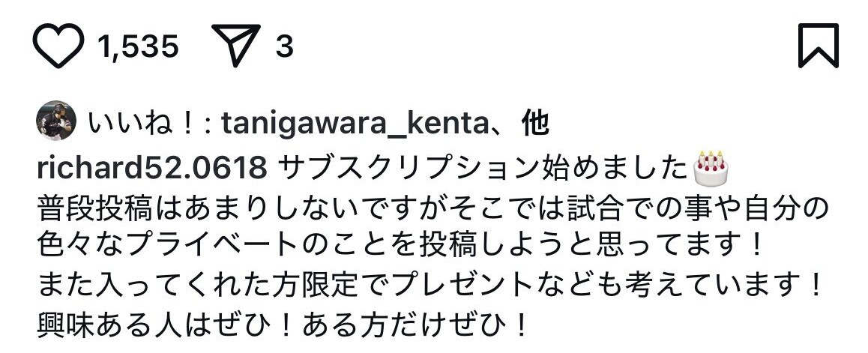Open the 1,535 likes count
868x353 pixels.
138,46
